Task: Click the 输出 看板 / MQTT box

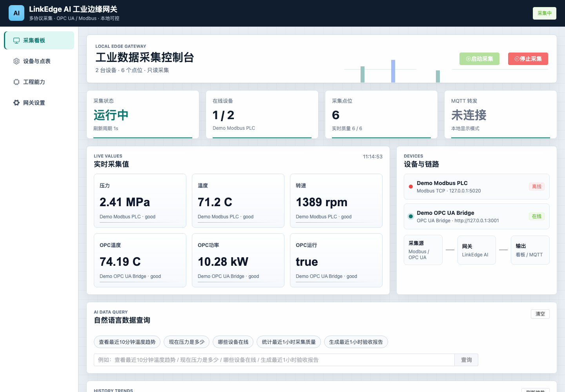Action: [x=530, y=250]
